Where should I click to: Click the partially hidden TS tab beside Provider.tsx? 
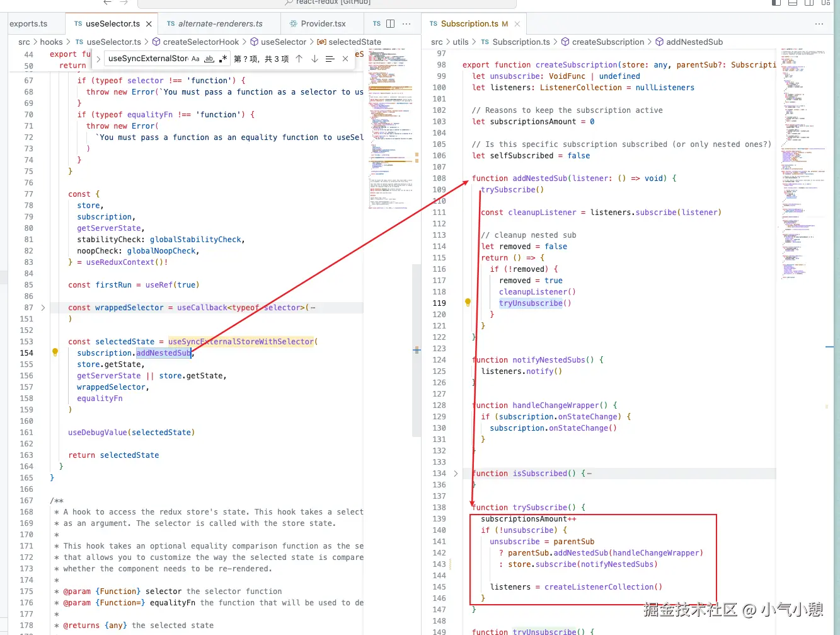[377, 24]
